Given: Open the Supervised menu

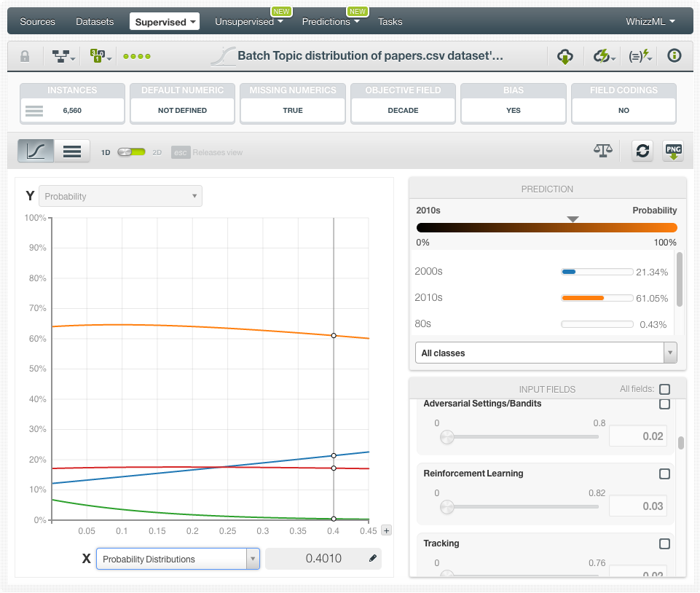Looking at the screenshot, I should tap(165, 22).
